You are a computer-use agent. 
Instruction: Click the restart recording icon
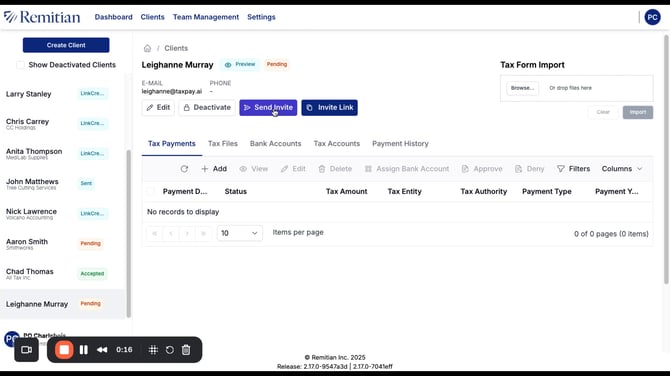[x=170, y=350]
